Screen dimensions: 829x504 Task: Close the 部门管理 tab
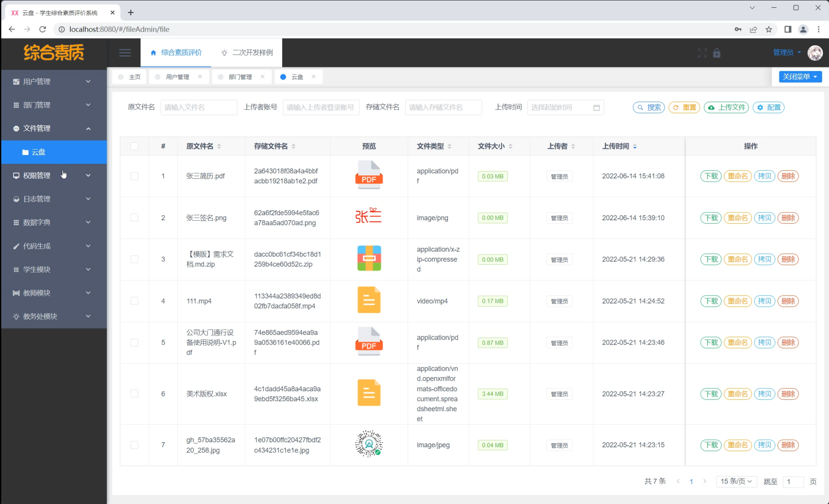click(x=262, y=77)
